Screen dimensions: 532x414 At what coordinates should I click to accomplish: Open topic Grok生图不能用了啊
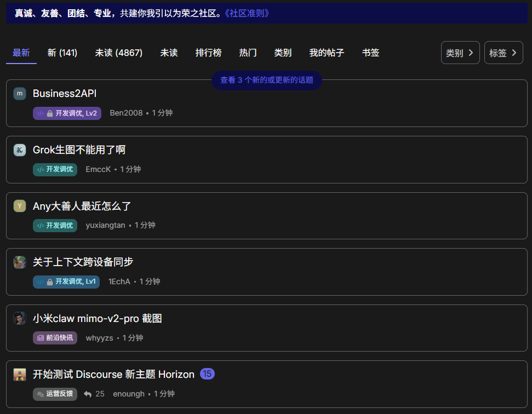click(79, 150)
